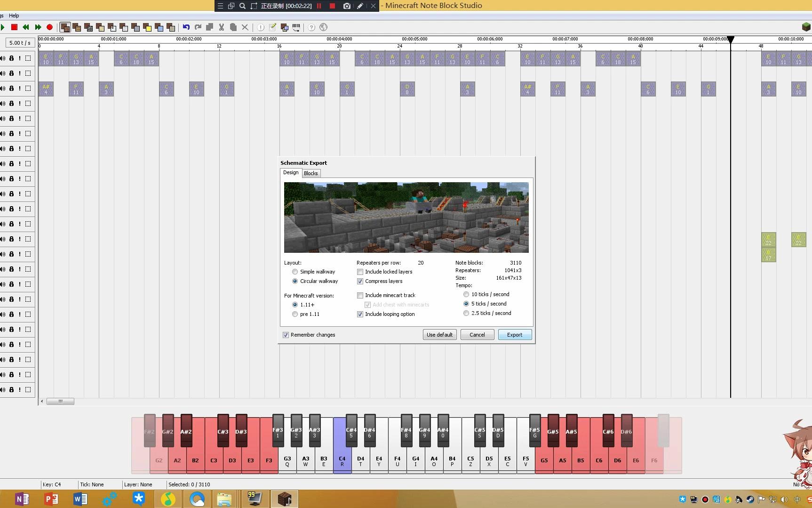This screenshot has height=508, width=812.
Task: Rewind the song with the green back arrows
Action: [x=26, y=27]
